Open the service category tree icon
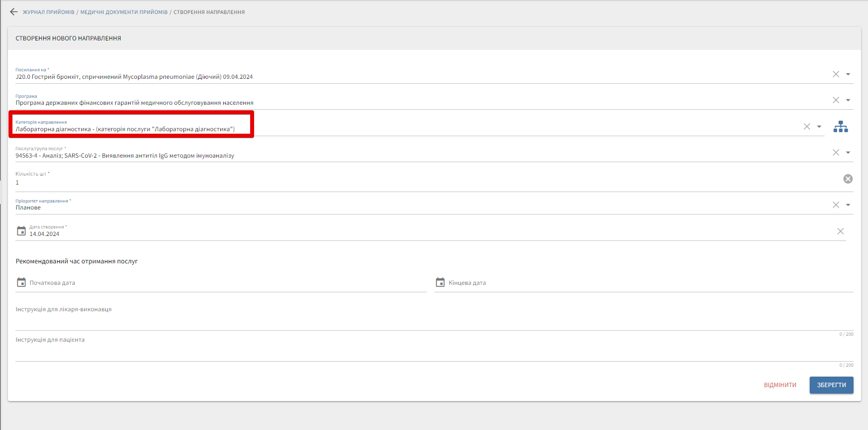Viewport: 868px width, 430px height. pos(841,127)
